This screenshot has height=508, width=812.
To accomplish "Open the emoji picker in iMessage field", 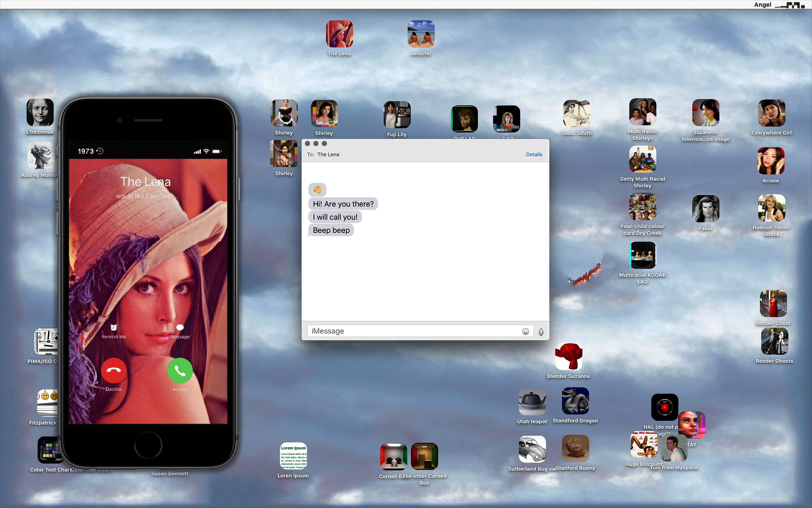I will click(x=525, y=331).
